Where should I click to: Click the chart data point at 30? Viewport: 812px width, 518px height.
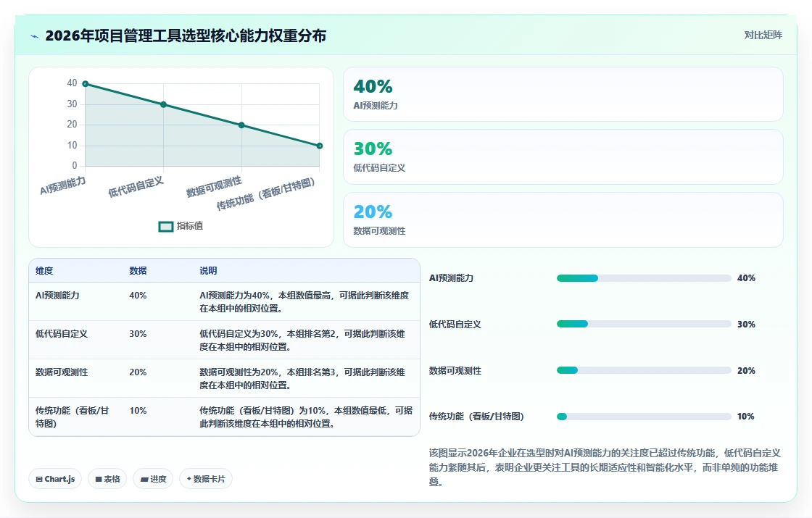[x=164, y=104]
